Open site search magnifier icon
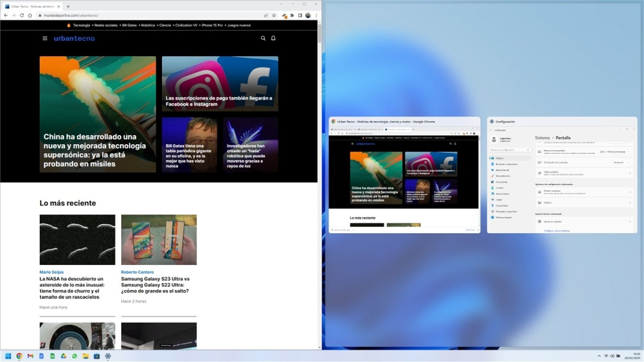Image resolution: width=644 pixels, height=362 pixels. click(263, 38)
